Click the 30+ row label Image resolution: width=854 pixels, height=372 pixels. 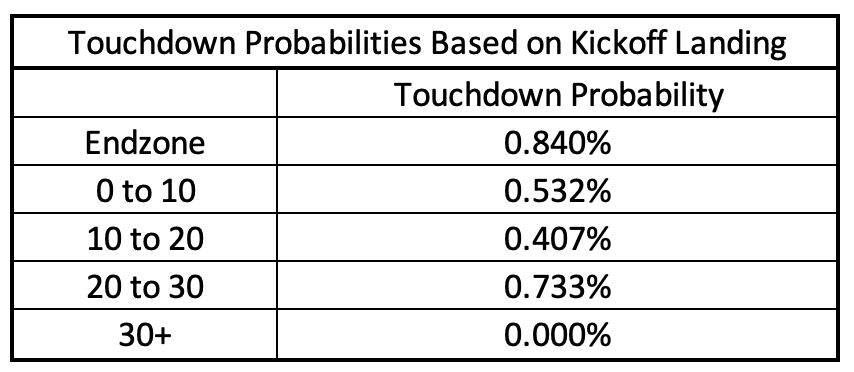(145, 335)
